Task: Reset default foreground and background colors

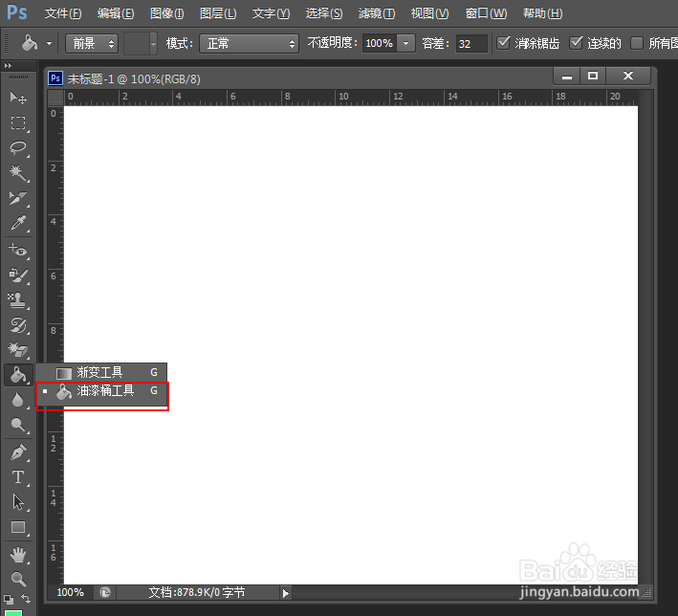Action: pyautogui.click(x=9, y=600)
